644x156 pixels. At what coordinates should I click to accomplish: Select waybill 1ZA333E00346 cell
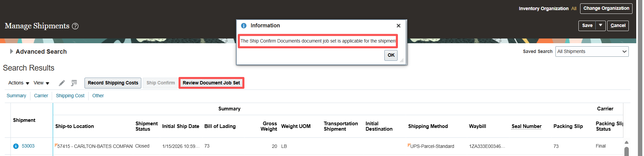click(x=487, y=146)
